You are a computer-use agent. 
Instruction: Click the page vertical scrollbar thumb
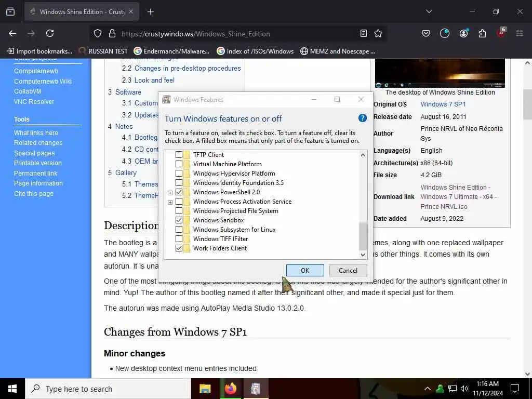point(527,104)
